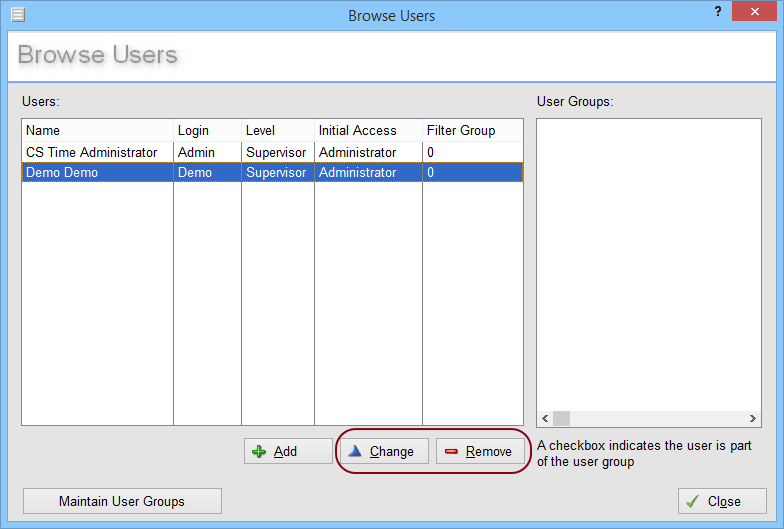Select the Demo Demo user row
Screen dimensions: 784x529
coord(272,172)
